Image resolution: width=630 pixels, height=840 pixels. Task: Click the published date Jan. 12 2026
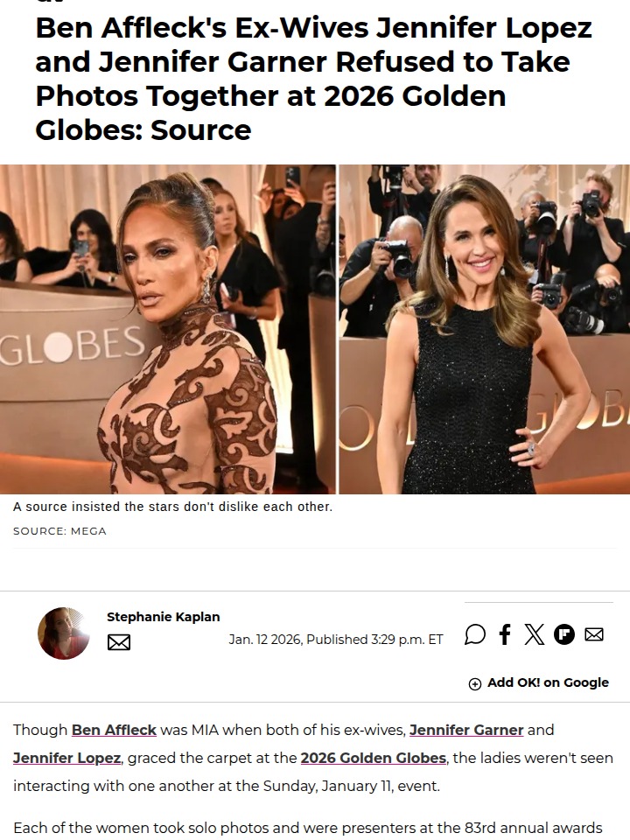click(266, 639)
